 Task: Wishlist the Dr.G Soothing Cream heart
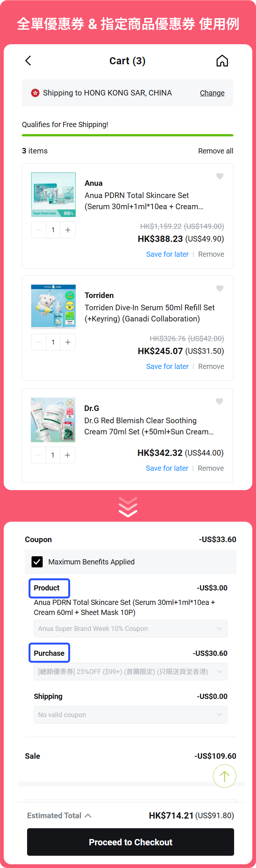pos(219,401)
